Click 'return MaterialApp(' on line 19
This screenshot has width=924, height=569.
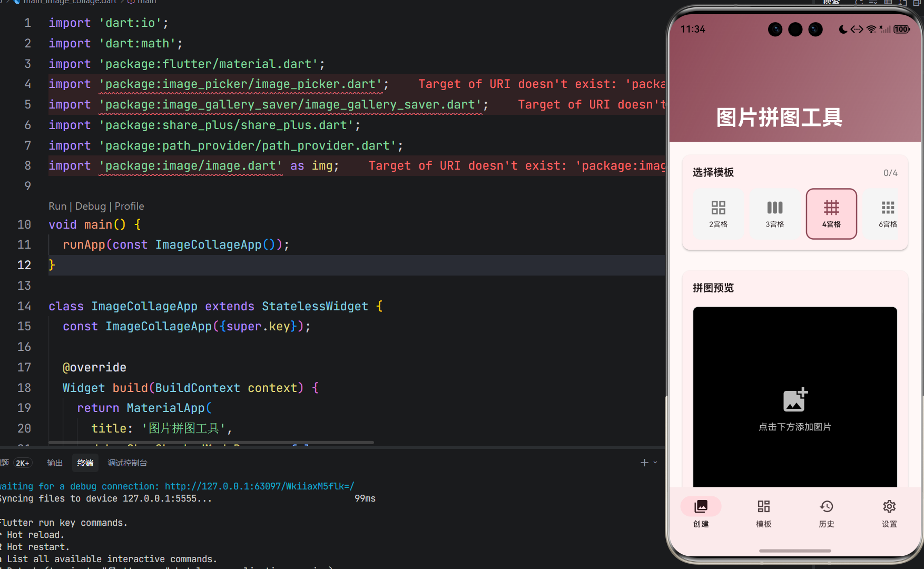pos(144,408)
